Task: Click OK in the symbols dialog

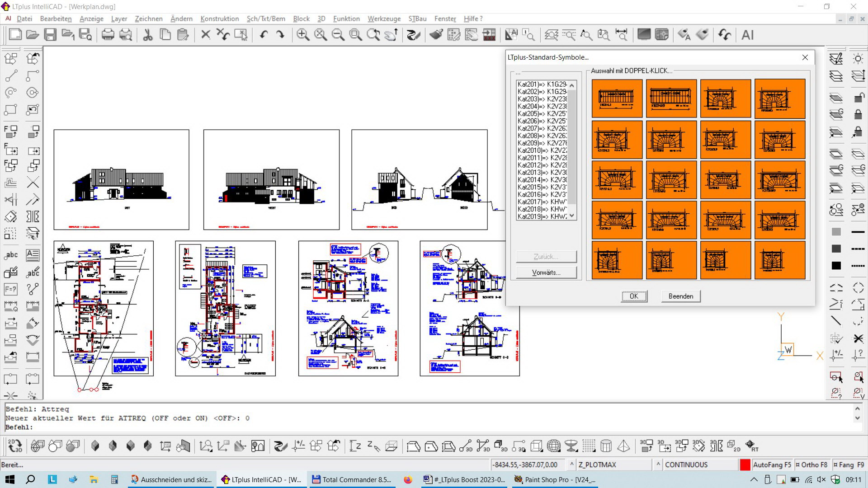Action: click(634, 296)
